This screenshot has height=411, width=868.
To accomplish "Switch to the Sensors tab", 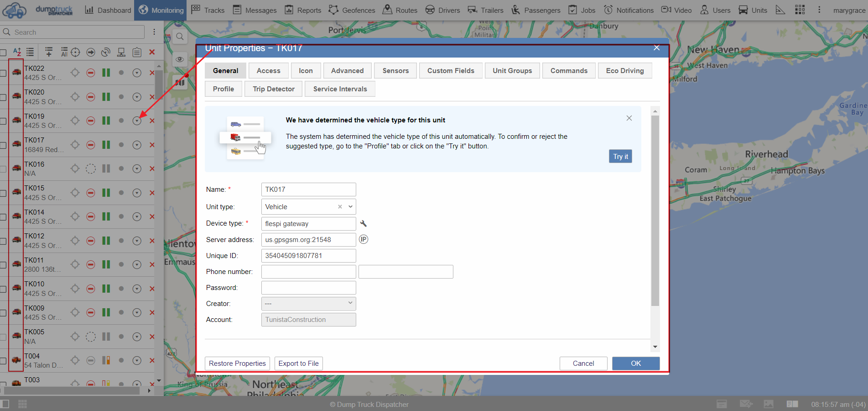I will point(395,71).
